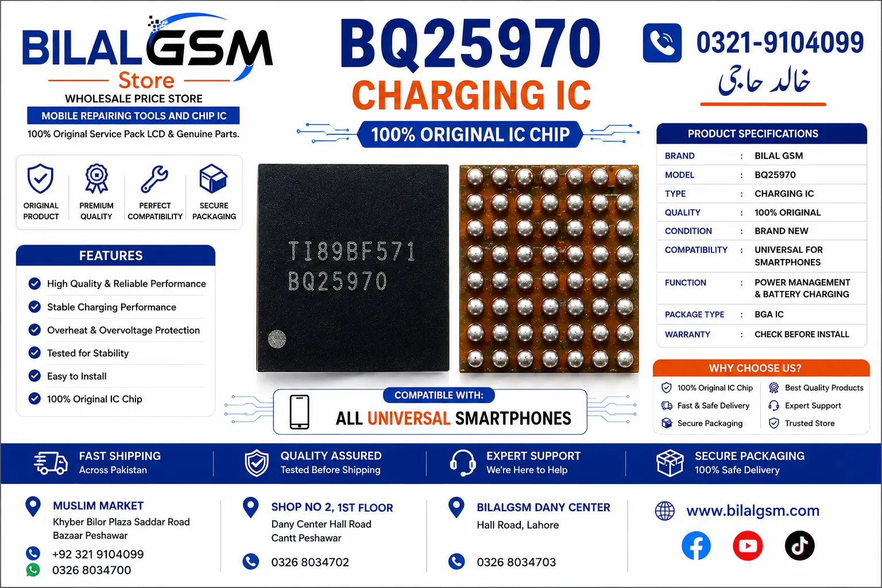Click the WhatsApp icon beside 0326 8034700
This screenshot has width=882, height=588.
33,570
